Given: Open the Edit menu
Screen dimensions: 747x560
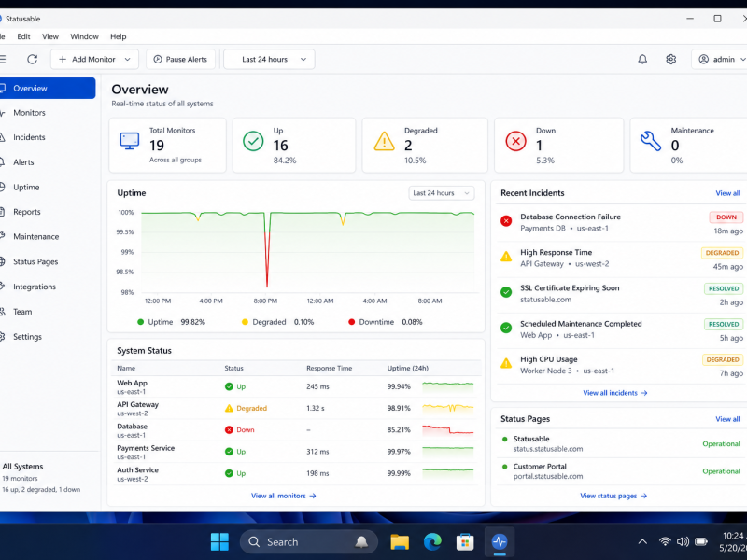Looking at the screenshot, I should (23, 36).
